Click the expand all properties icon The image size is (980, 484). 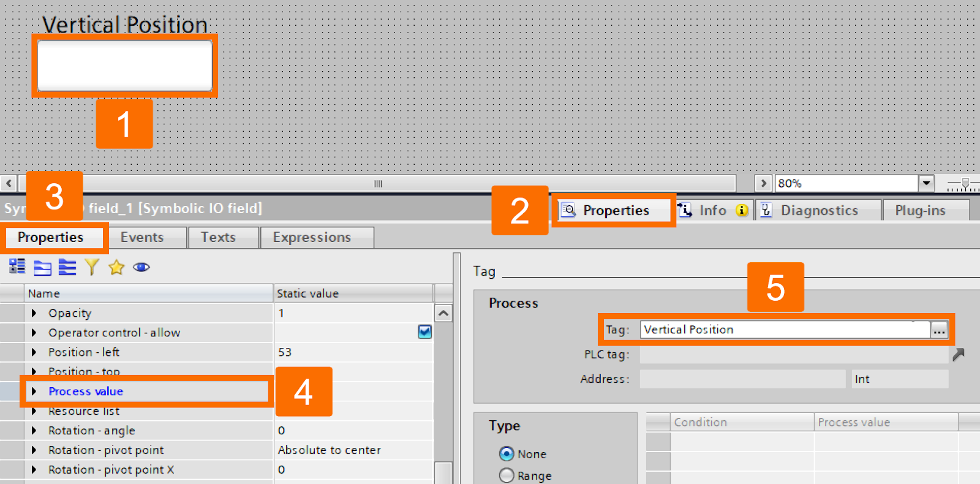pyautogui.click(x=67, y=267)
